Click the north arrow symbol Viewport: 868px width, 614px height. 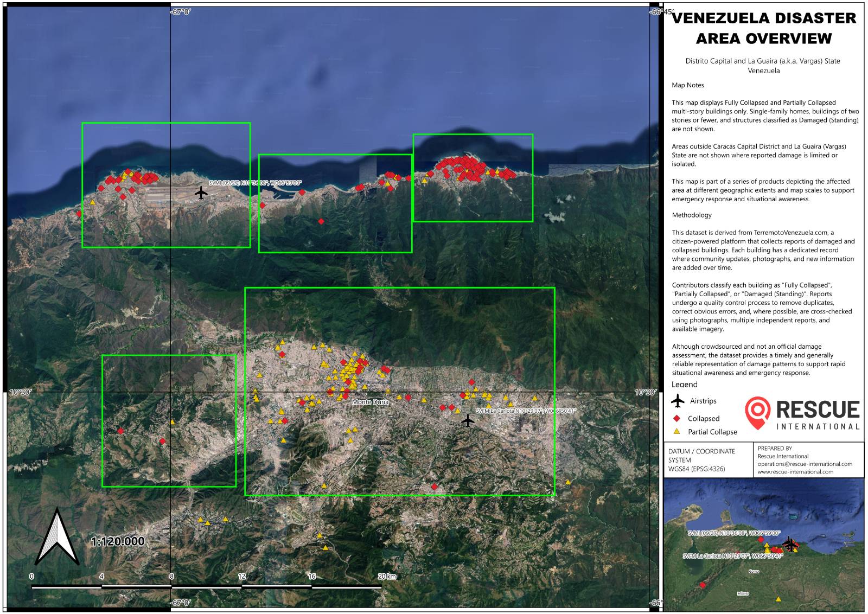pyautogui.click(x=57, y=537)
